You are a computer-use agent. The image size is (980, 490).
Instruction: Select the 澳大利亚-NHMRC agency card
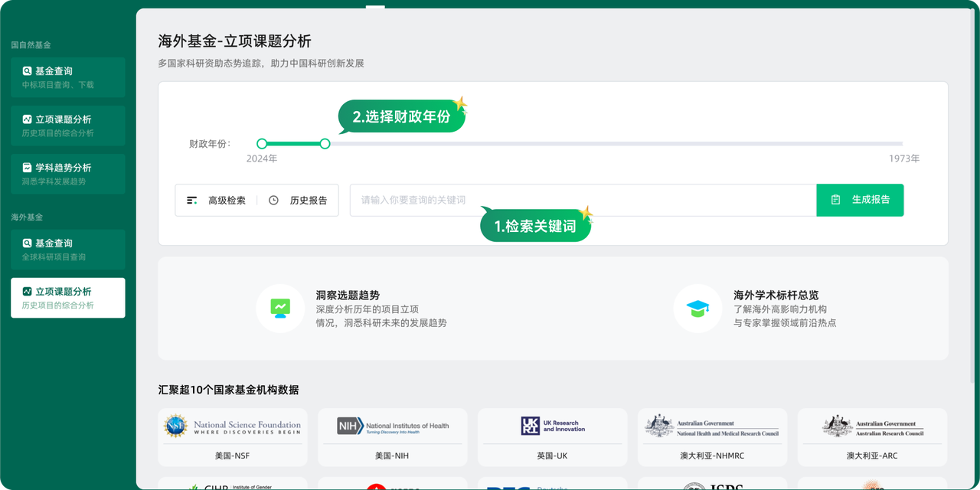712,437
